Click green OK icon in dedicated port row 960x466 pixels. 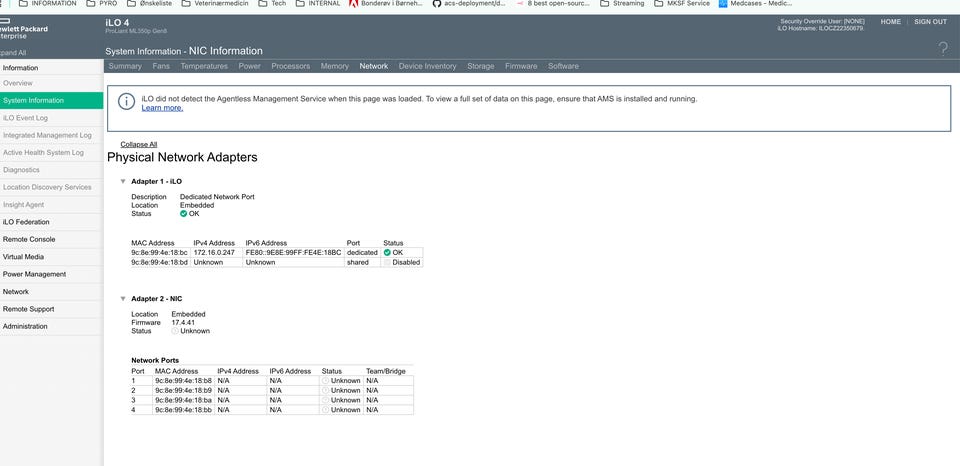387,252
